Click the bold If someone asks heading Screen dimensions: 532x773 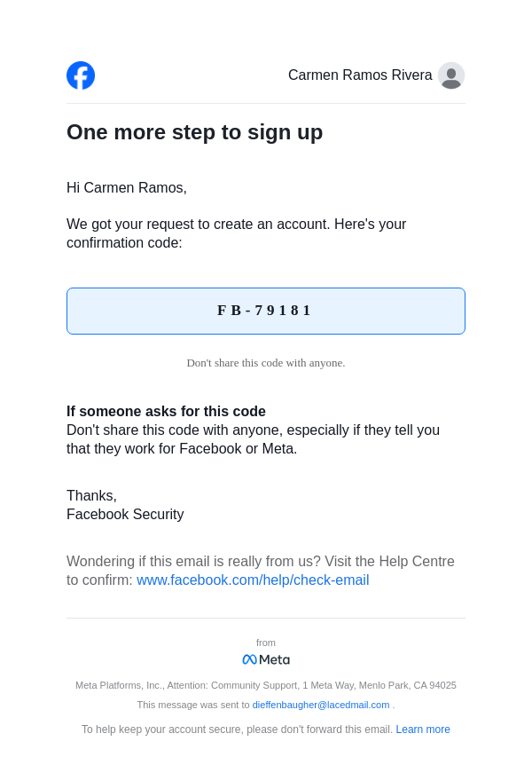tap(166, 412)
